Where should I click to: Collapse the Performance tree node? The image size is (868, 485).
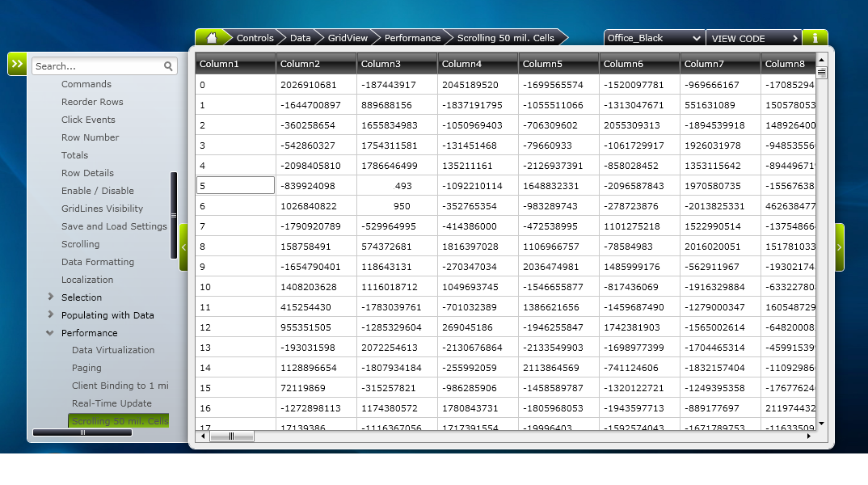pyautogui.click(x=50, y=333)
